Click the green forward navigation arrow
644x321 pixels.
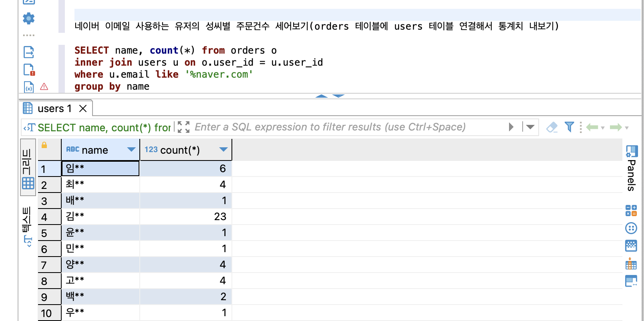click(616, 127)
